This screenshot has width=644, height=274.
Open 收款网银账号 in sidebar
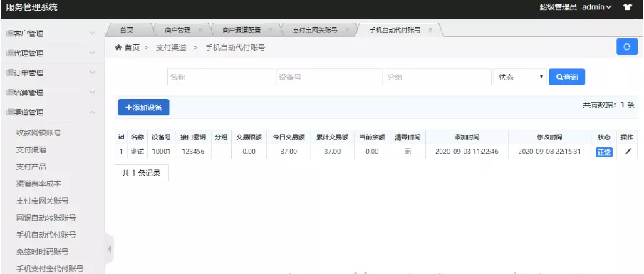tap(38, 132)
